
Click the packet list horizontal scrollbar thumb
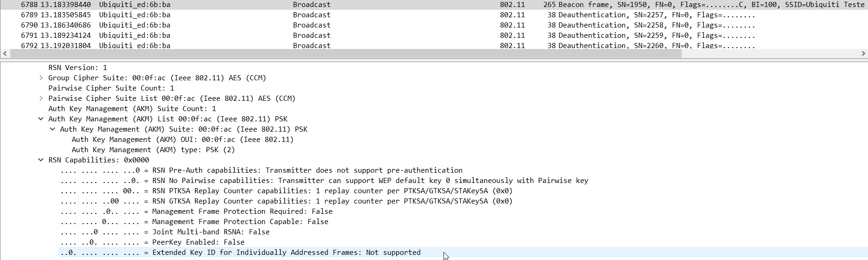pos(346,54)
